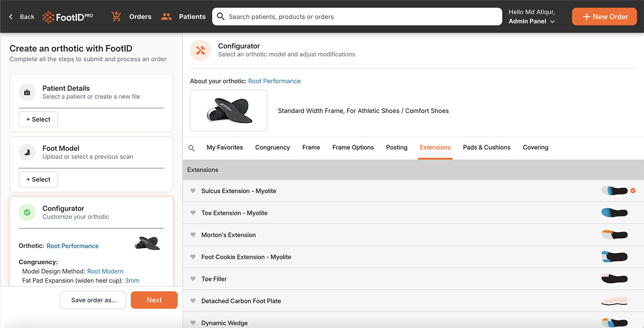
Task: Select Foot Cookie Extension - Myolite row
Action: 413,257
